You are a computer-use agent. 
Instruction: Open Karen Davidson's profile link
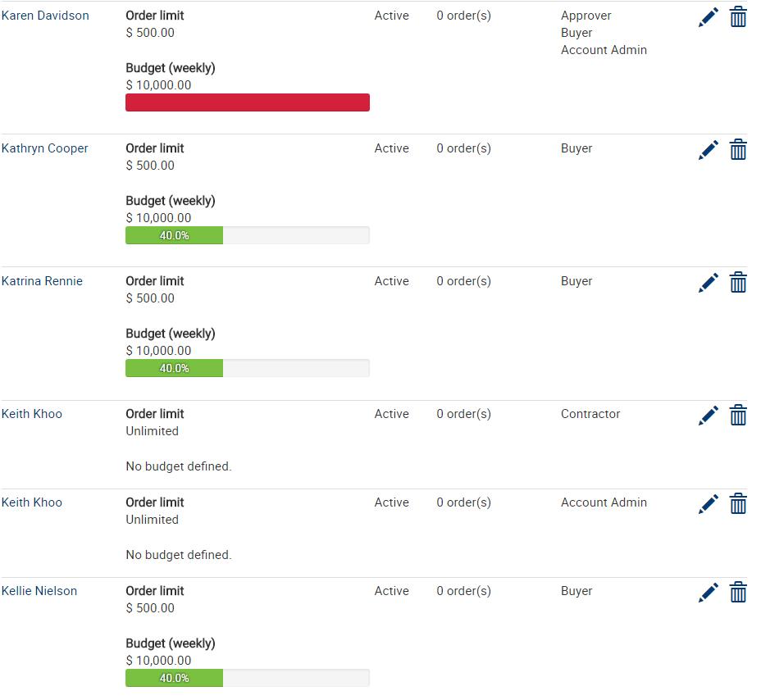[x=45, y=16]
